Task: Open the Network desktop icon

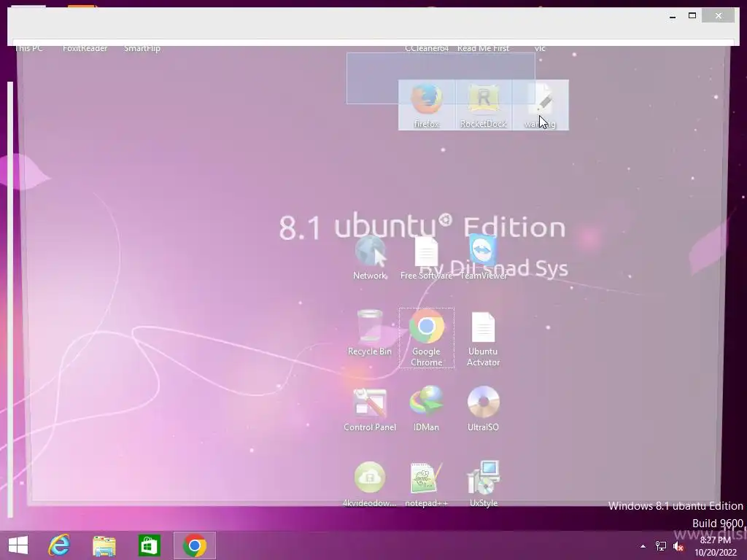Action: (370, 257)
